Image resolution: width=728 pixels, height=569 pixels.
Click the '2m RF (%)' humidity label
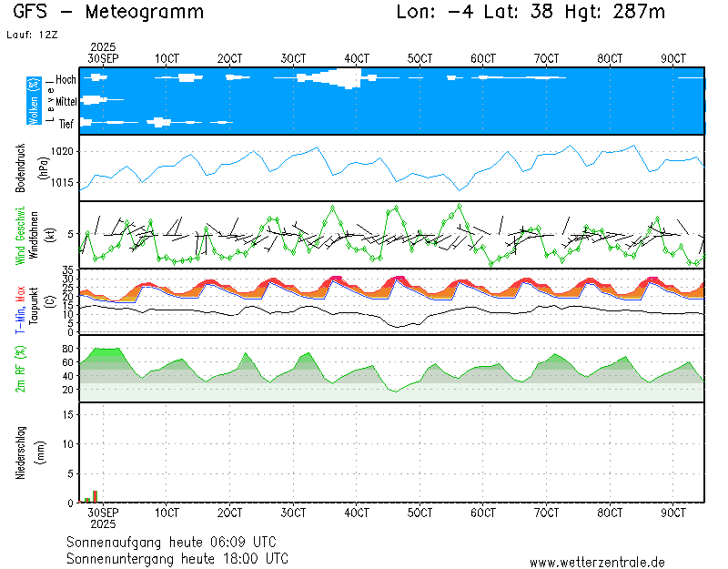[20, 369]
